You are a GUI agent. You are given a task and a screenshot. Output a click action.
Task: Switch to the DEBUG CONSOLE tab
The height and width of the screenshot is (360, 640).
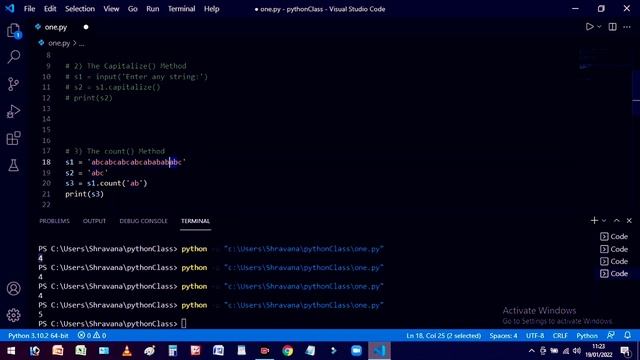coord(143,221)
